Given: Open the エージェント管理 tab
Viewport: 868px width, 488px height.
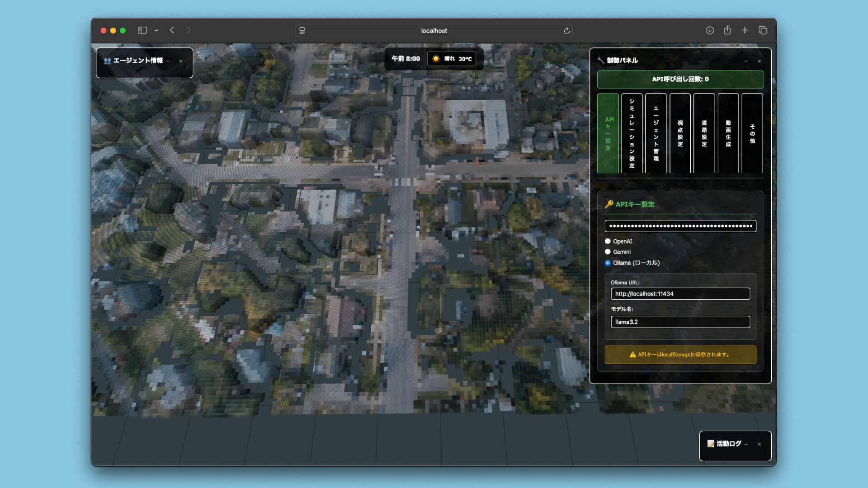Looking at the screenshot, I should click(656, 133).
